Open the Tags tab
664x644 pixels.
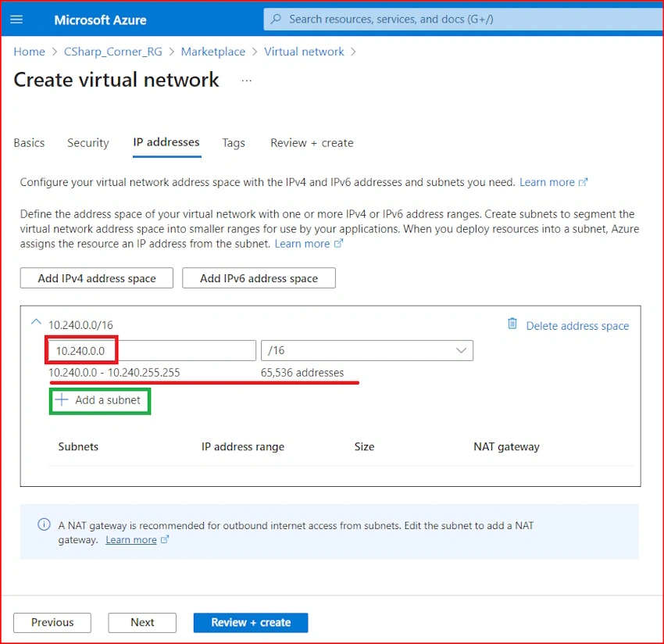(x=234, y=143)
